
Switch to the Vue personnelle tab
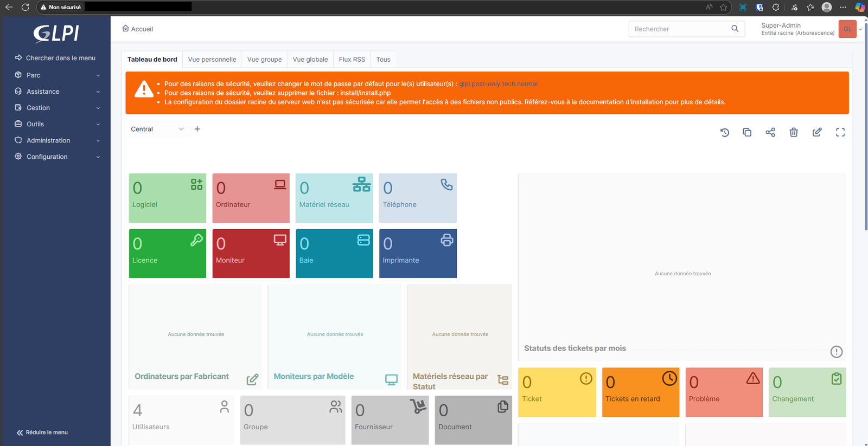pos(212,60)
